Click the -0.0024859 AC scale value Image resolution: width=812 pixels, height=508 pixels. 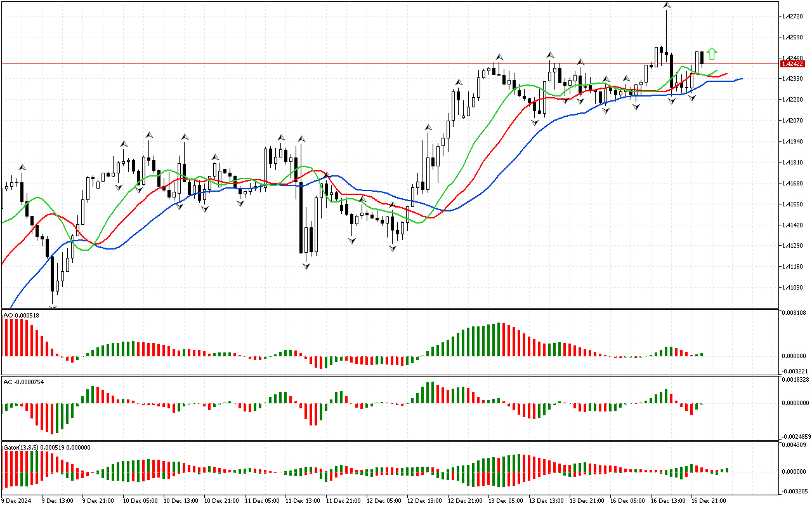pyautogui.click(x=796, y=436)
